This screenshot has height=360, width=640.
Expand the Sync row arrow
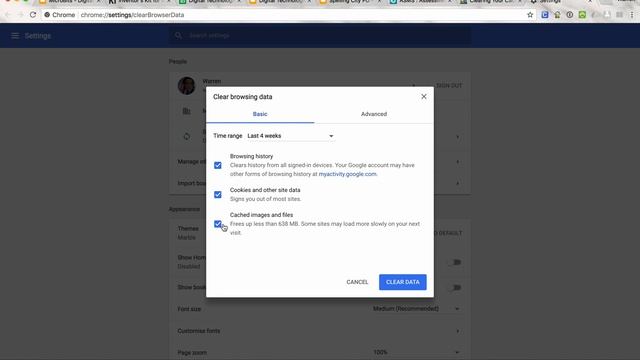(x=458, y=137)
